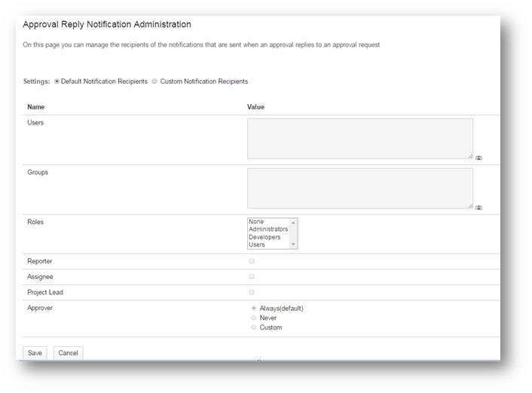Image resolution: width=532 pixels, height=393 pixels.
Task: Enable the Reporter checkbox
Action: pos(252,261)
